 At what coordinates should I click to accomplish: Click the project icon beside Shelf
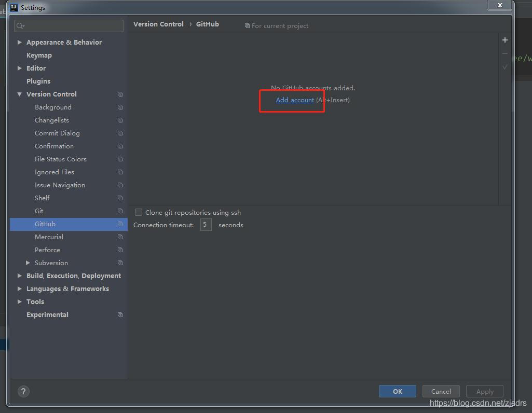click(120, 198)
